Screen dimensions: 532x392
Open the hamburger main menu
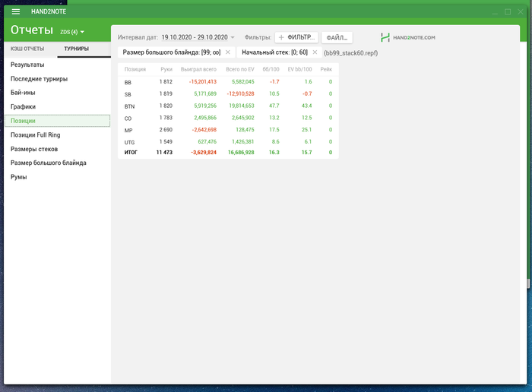coord(16,11)
